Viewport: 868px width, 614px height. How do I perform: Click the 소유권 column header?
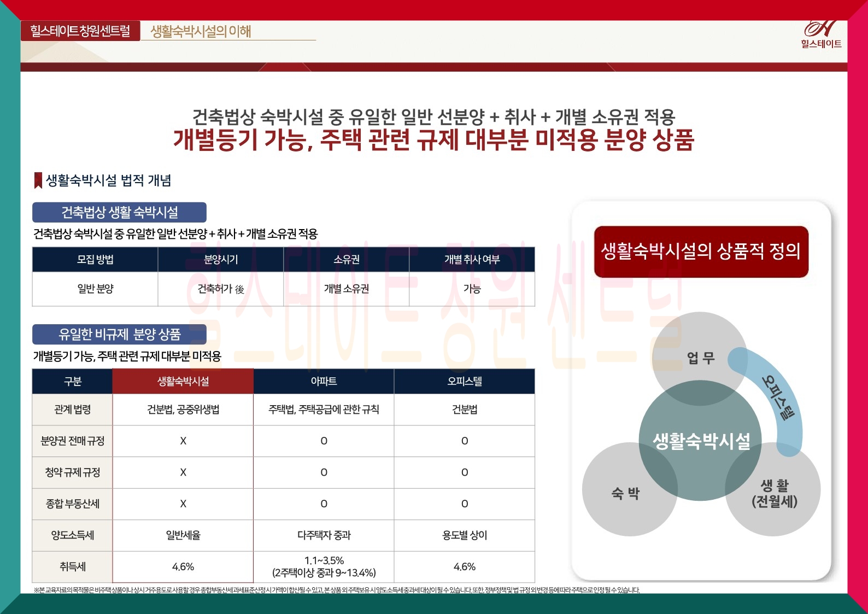[347, 259]
